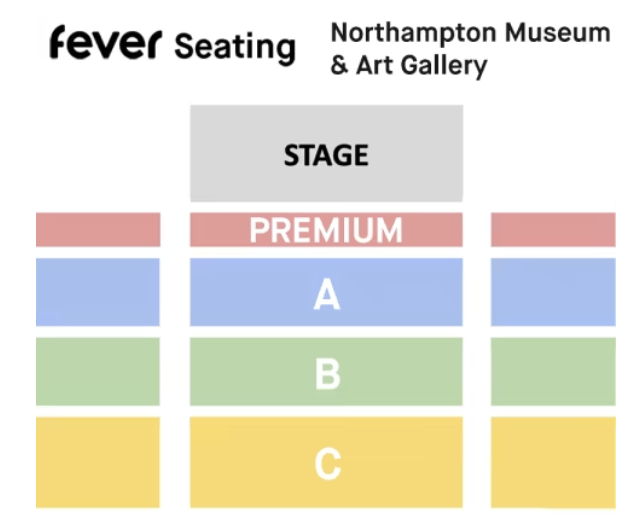Click the white letter A label

327,295
